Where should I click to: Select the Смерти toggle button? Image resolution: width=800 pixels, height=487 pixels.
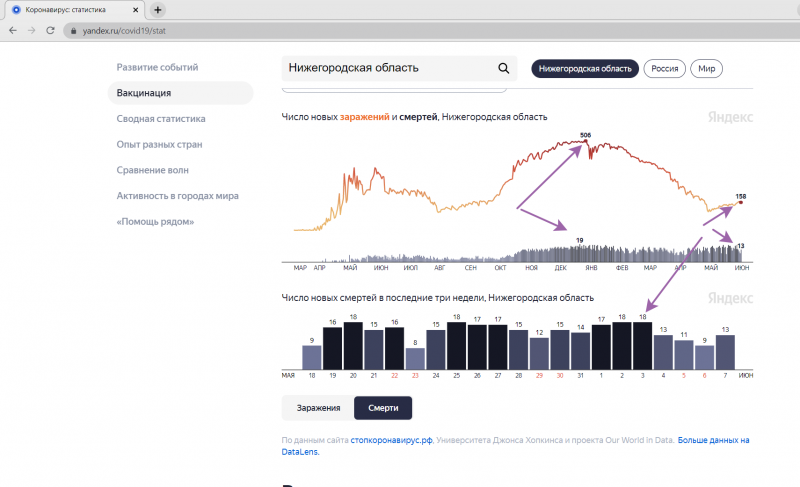tap(383, 408)
